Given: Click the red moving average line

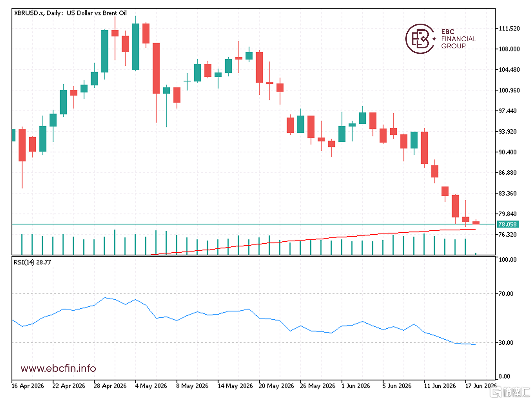Looking at the screenshot, I should [x=315, y=240].
